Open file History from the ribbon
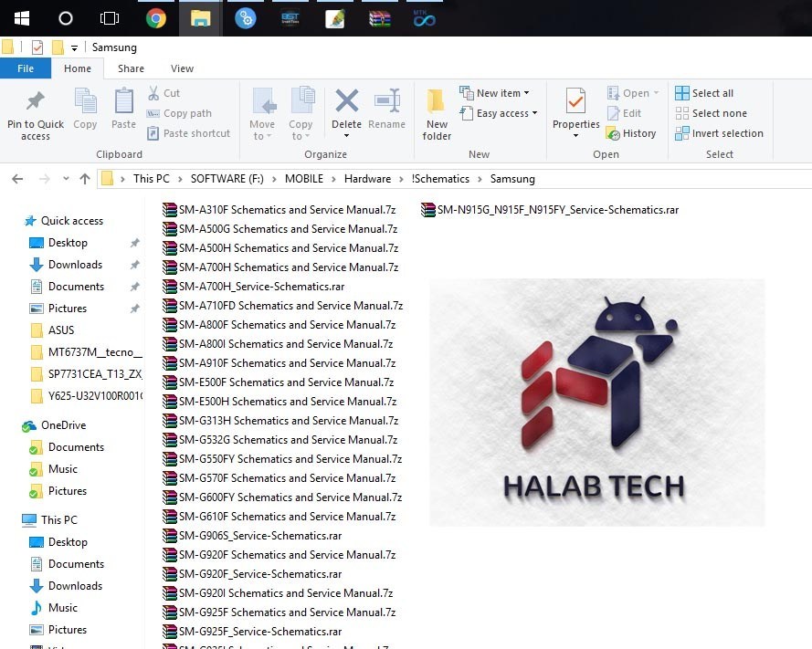The width and height of the screenshot is (812, 649). [631, 133]
